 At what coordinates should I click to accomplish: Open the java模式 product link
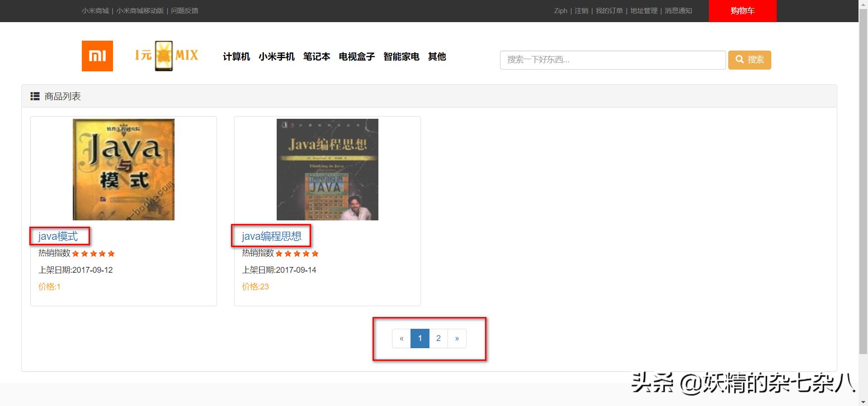point(58,236)
